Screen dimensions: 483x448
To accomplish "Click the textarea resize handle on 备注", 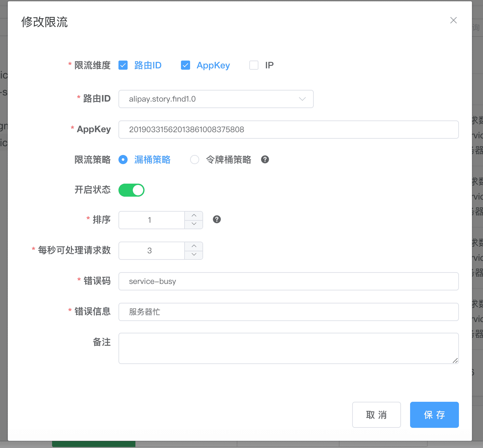I will click(x=455, y=361).
